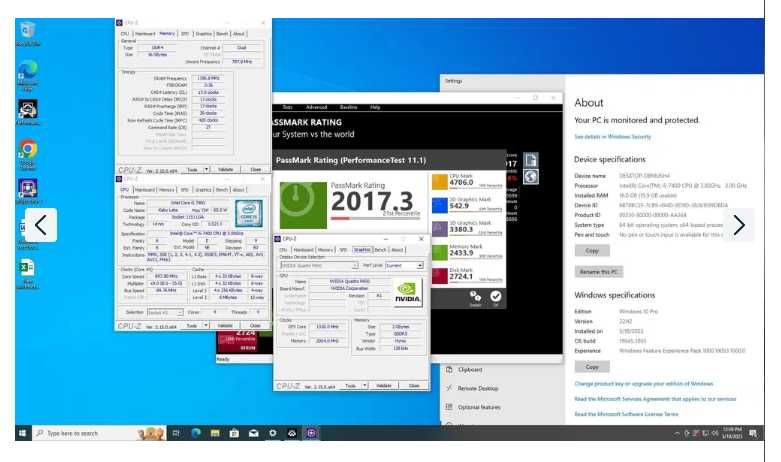
Task: Go to next image with right arrow
Action: (739, 225)
